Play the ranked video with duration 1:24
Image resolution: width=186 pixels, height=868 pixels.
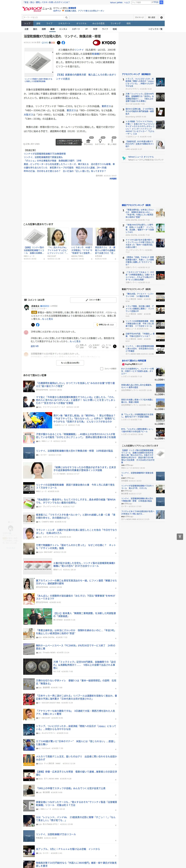pyautogui.click(x=160, y=337)
